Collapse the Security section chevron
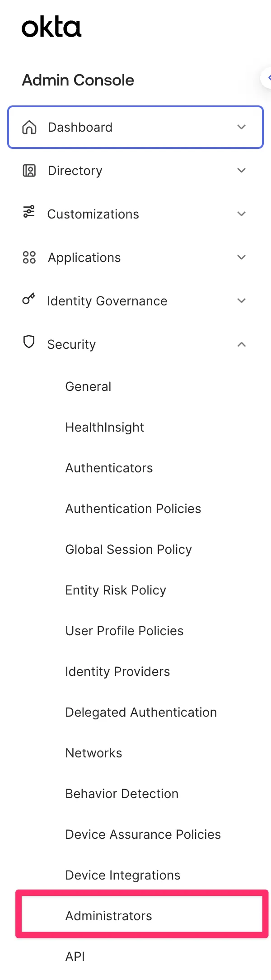Screen dimensions: 271x980 242,344
